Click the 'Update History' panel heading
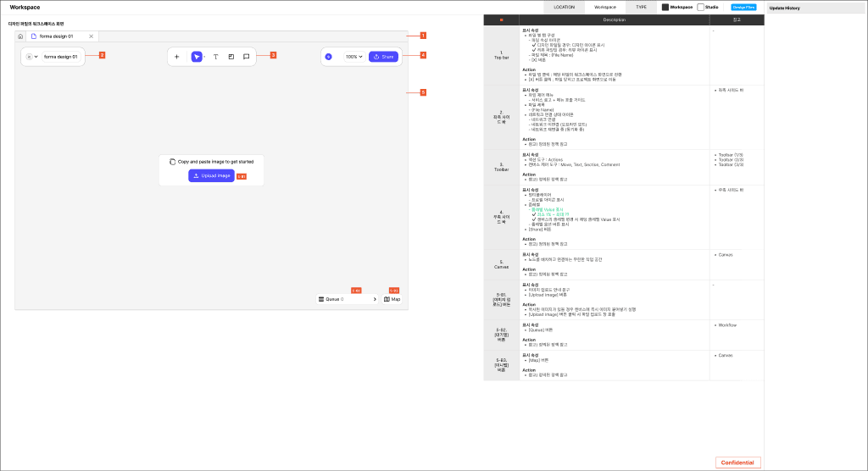Image resolution: width=868 pixels, height=471 pixels. [x=784, y=8]
